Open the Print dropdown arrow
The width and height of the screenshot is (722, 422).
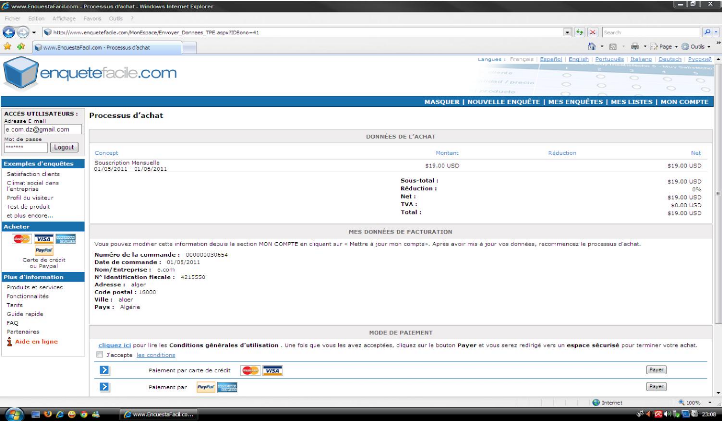pyautogui.click(x=645, y=47)
